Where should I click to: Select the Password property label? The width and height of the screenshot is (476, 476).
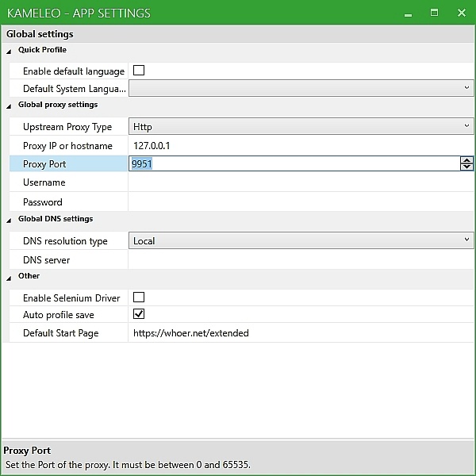[43, 202]
